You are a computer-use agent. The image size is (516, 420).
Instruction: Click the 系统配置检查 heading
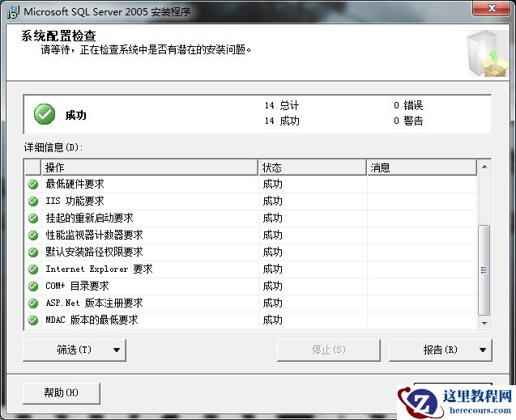(x=58, y=36)
